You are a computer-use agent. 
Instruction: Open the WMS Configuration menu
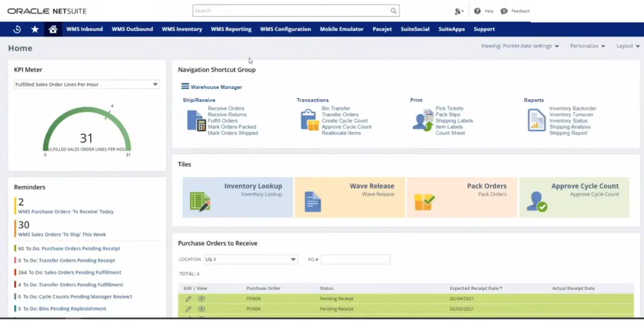coord(286,30)
